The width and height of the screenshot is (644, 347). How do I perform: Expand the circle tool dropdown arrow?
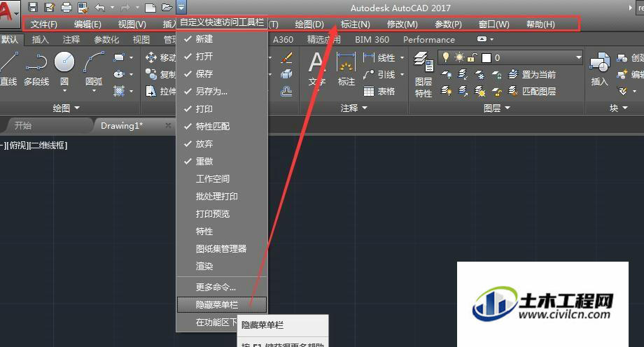click(x=64, y=91)
